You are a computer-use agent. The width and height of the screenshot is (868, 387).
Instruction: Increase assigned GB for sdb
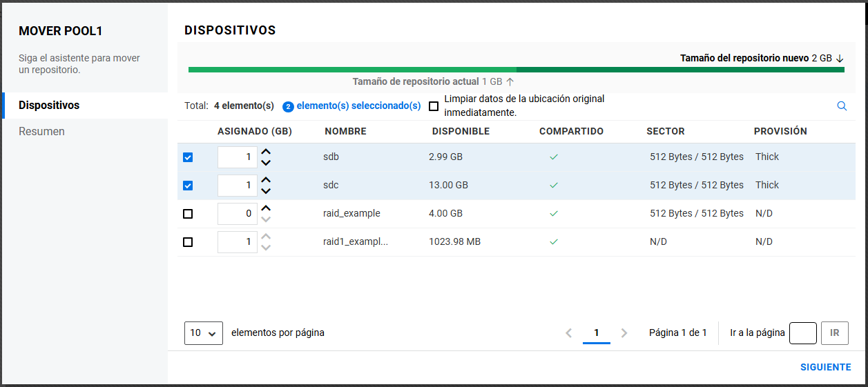point(266,152)
